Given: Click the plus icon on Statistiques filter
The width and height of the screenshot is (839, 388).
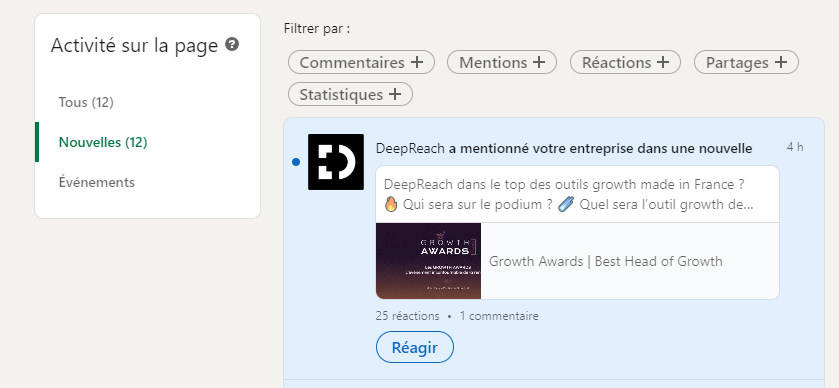Looking at the screenshot, I should pyautogui.click(x=395, y=94).
